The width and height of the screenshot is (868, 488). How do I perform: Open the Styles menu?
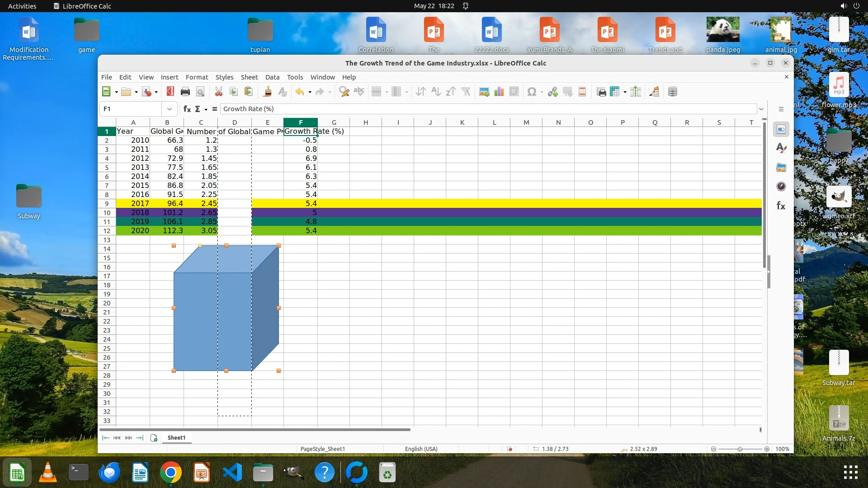pyautogui.click(x=224, y=77)
